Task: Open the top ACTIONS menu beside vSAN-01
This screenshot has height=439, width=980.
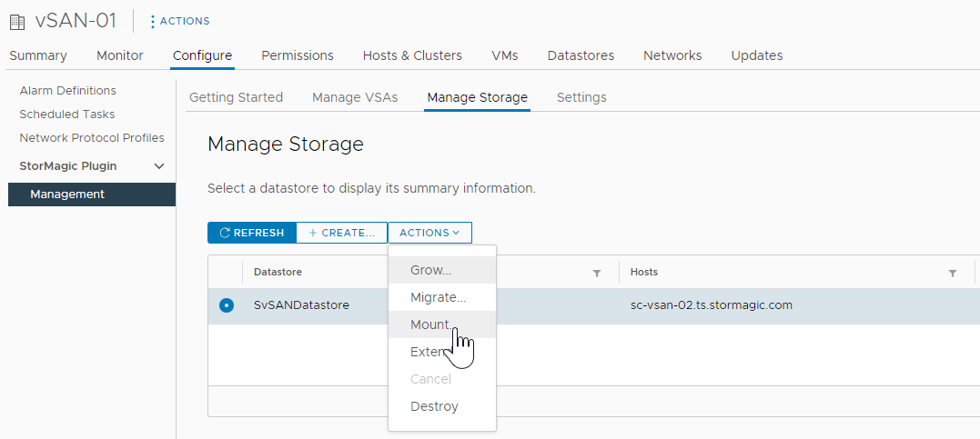Action: pyautogui.click(x=180, y=21)
